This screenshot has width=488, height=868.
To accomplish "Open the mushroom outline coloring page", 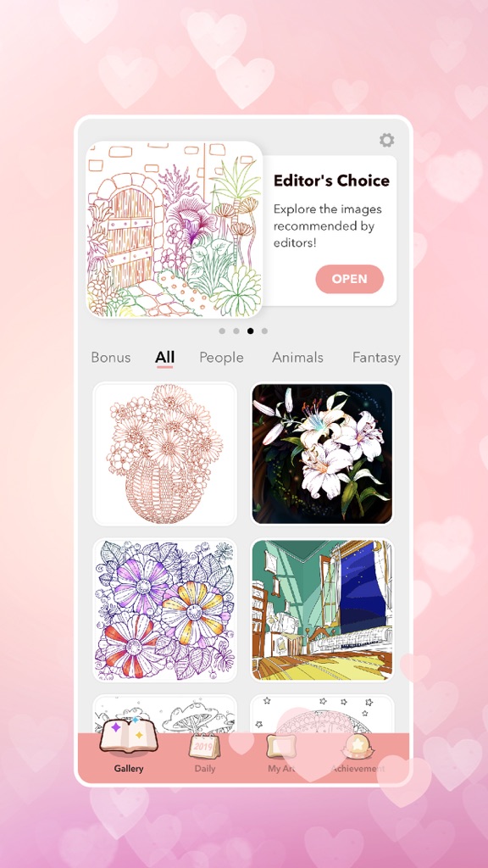I will 165,715.
